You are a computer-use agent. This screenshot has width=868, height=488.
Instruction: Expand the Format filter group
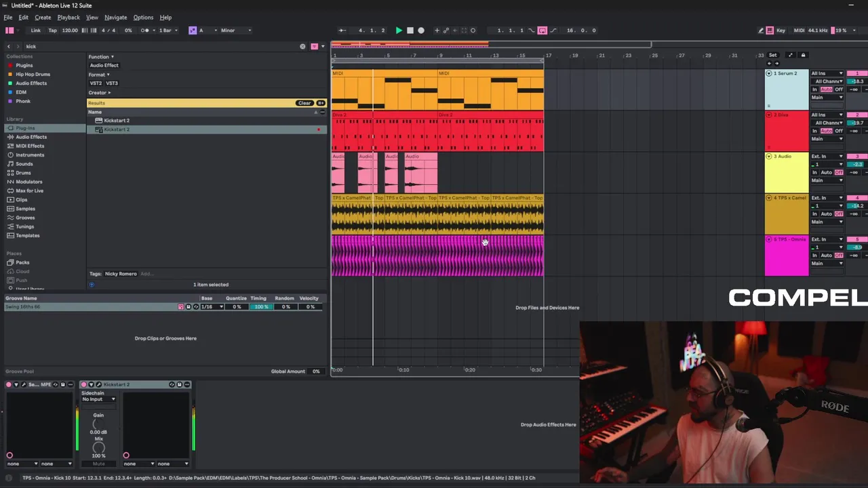[98, 75]
